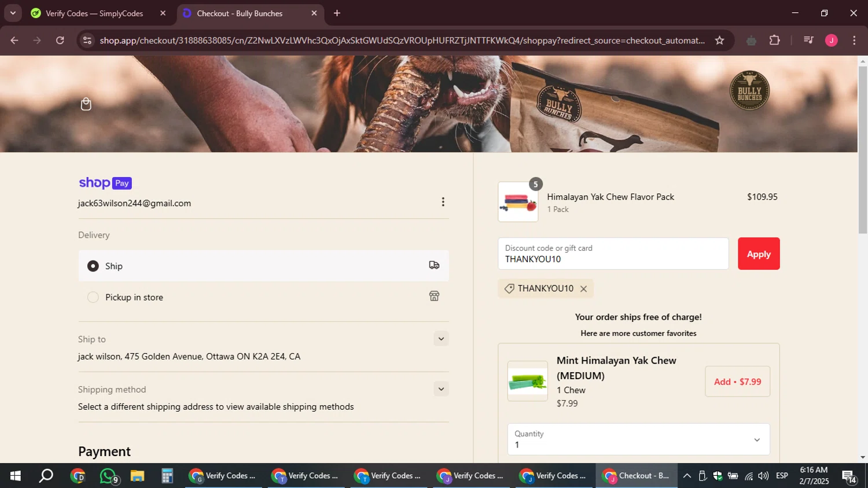Open the Quantity dropdown
Screen dimensions: 868x488
click(x=638, y=439)
